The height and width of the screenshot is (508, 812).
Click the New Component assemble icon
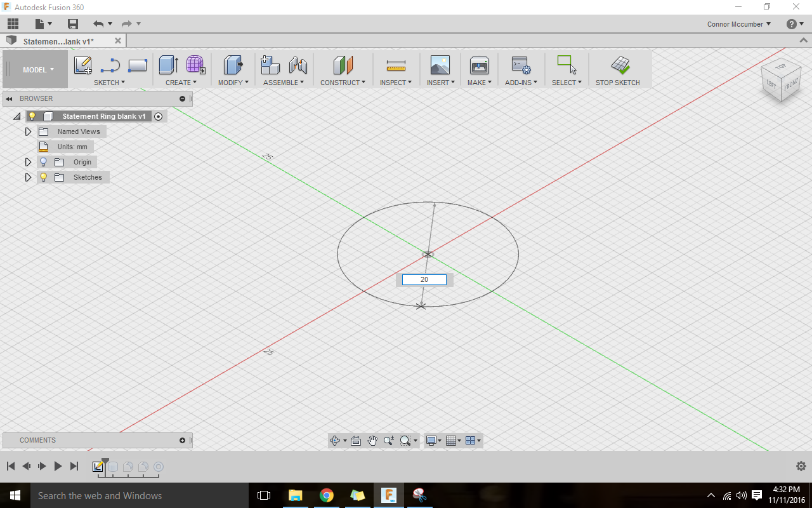tap(270, 65)
